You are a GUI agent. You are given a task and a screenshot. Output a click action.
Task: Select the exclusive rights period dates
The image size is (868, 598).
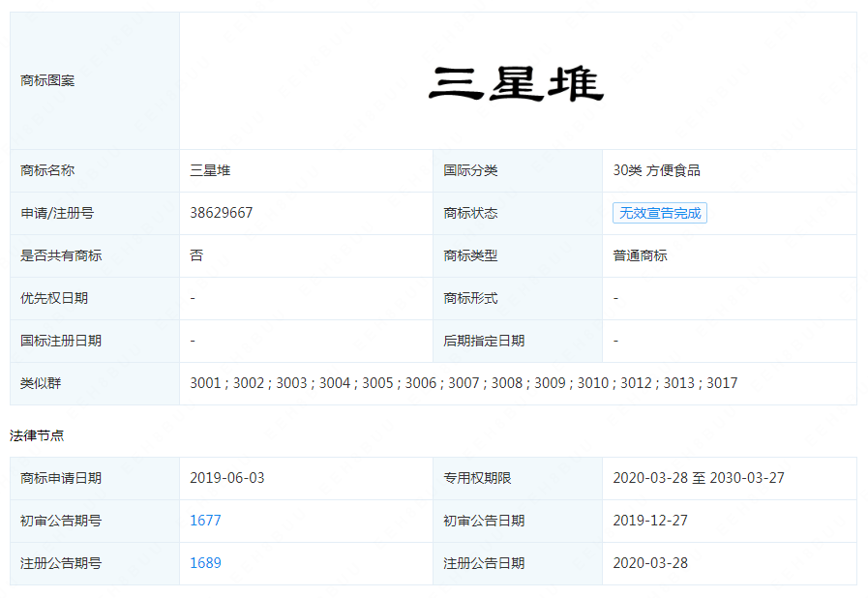coord(699,478)
